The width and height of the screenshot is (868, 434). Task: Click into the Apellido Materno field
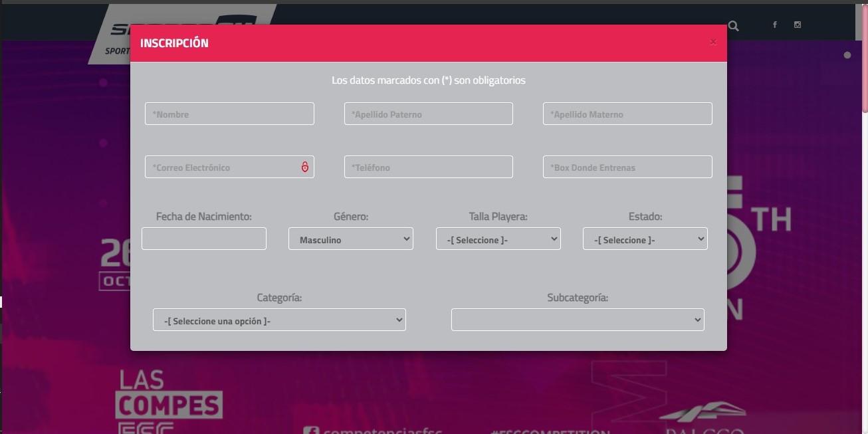tap(627, 114)
